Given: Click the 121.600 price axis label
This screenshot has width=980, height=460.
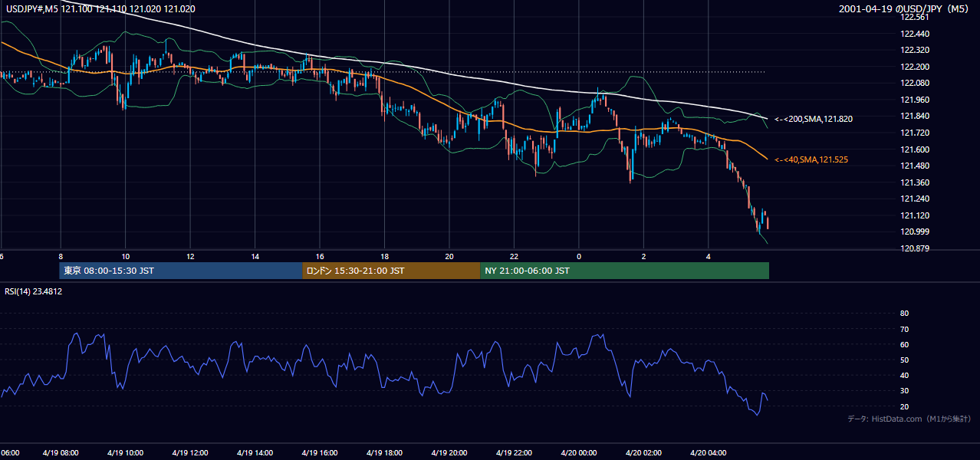Looking at the screenshot, I should coord(916,149).
